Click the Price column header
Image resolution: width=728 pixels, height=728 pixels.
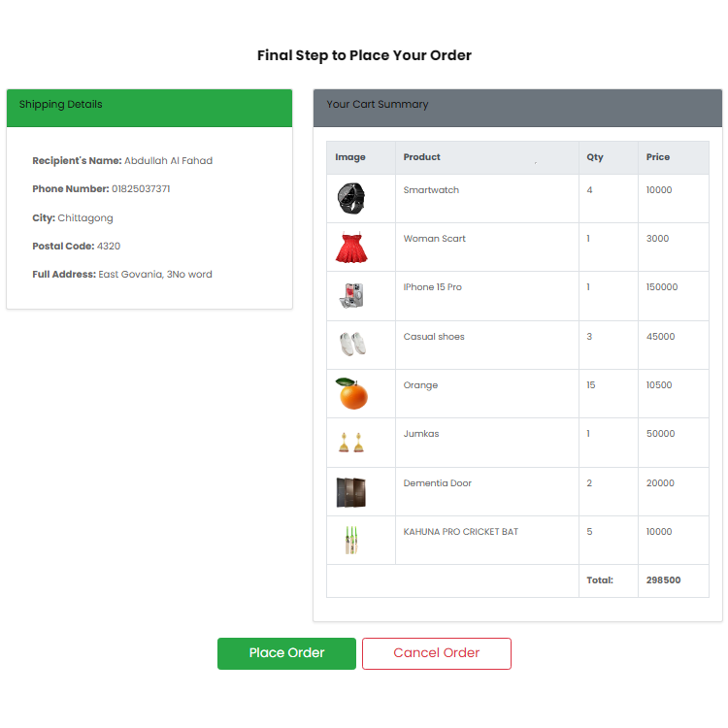pyautogui.click(x=658, y=157)
